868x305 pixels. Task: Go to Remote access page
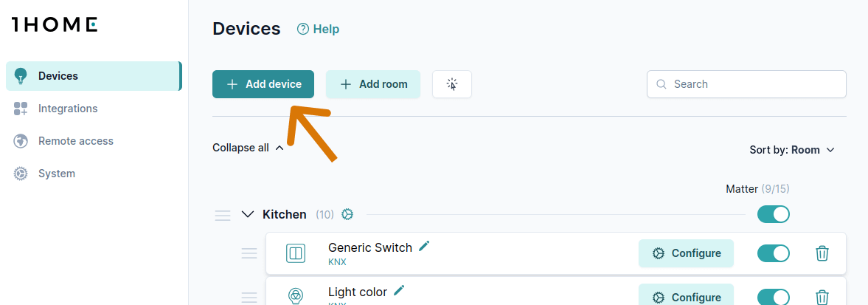[x=75, y=141]
